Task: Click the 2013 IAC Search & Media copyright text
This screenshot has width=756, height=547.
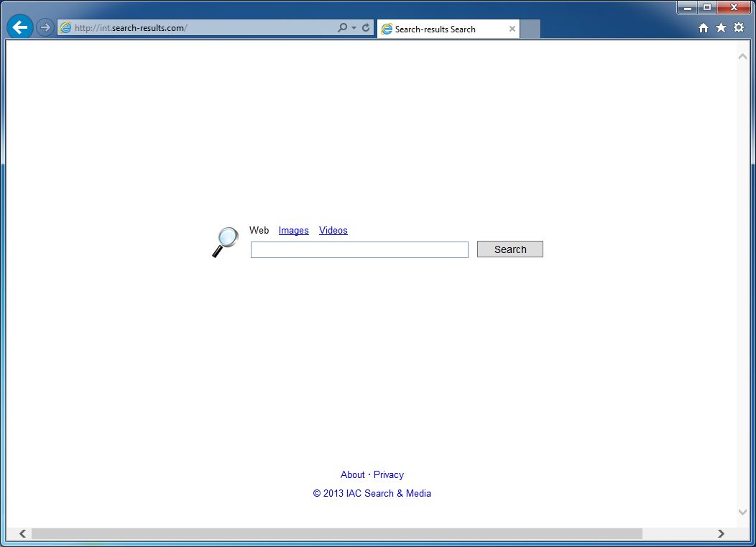Action: 372,494
